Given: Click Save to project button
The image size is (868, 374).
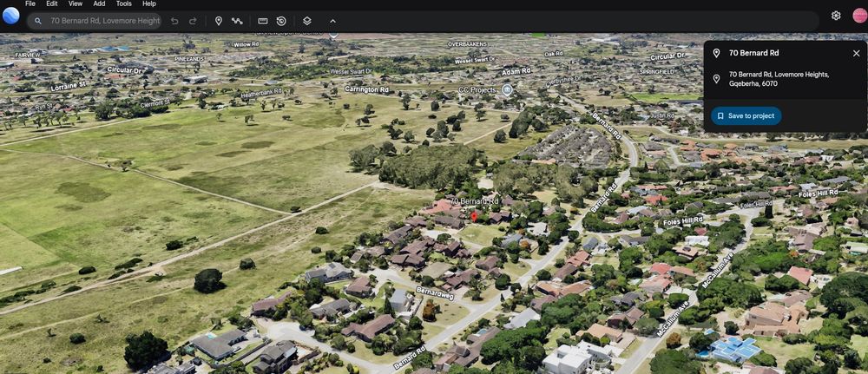Looking at the screenshot, I should click(x=746, y=115).
